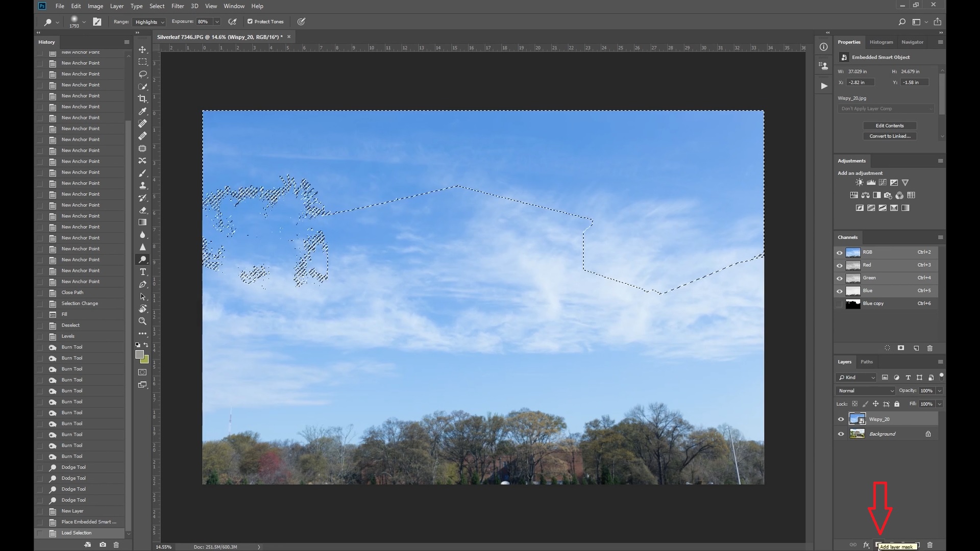The image size is (980, 551).
Task: Hide the Background layer
Action: click(x=841, y=434)
